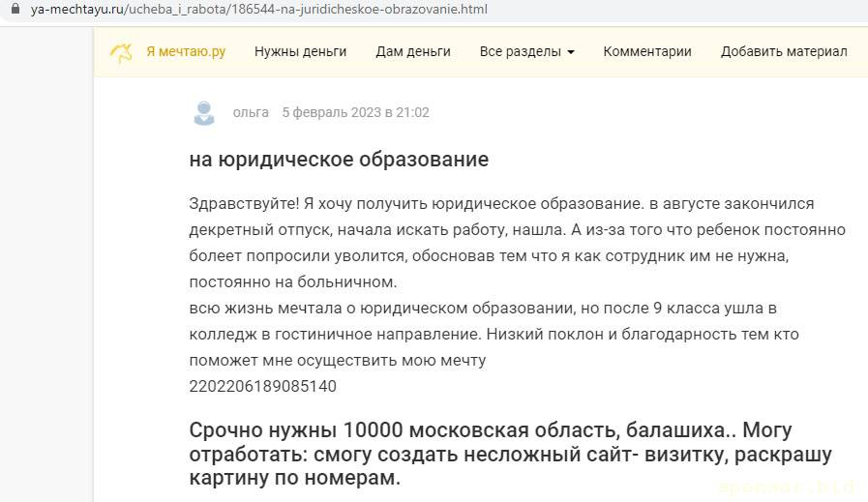Viewport: 868px width, 502px height.
Task: Click the unicorn logo icon
Action: 121,52
